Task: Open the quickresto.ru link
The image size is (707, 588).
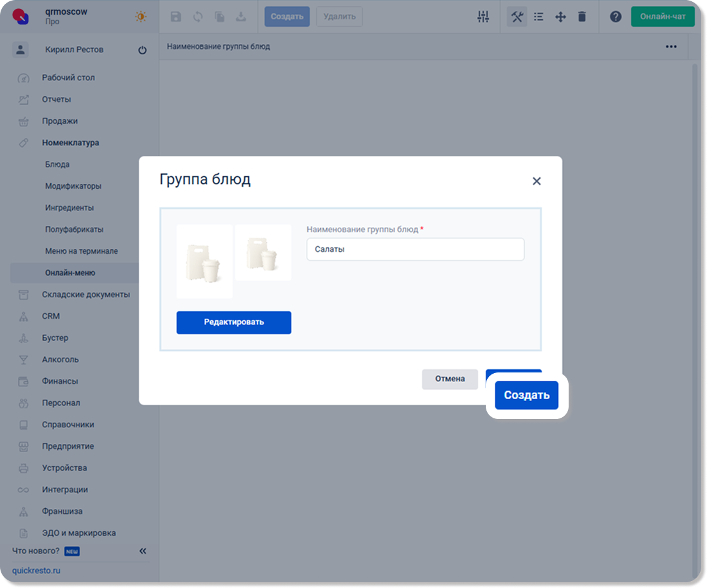Action: point(36,571)
